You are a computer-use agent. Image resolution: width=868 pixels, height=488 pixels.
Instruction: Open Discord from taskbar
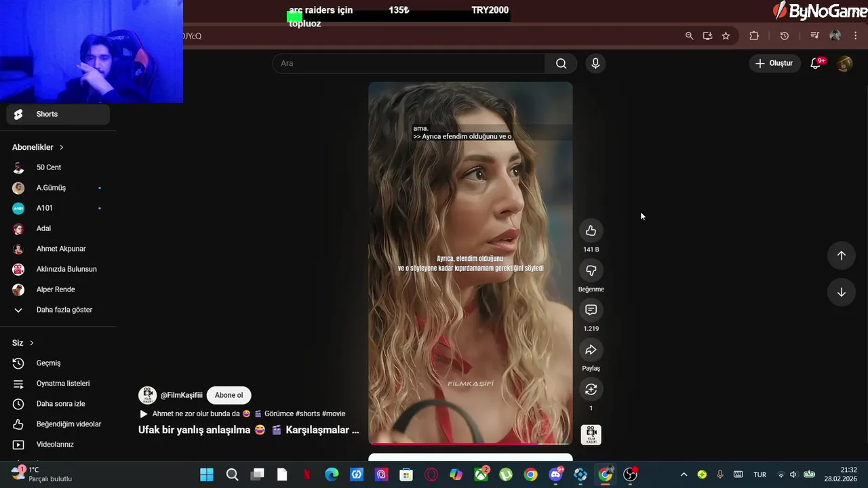point(555,474)
